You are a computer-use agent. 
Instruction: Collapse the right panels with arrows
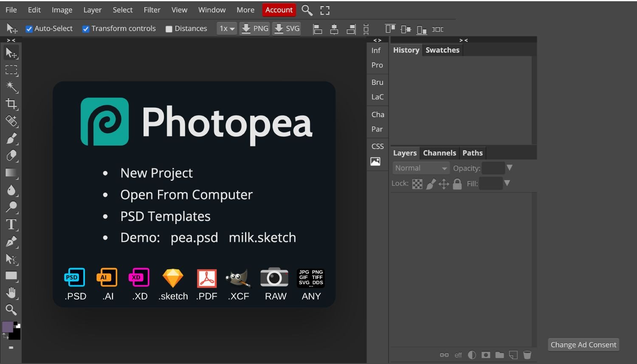[464, 40]
